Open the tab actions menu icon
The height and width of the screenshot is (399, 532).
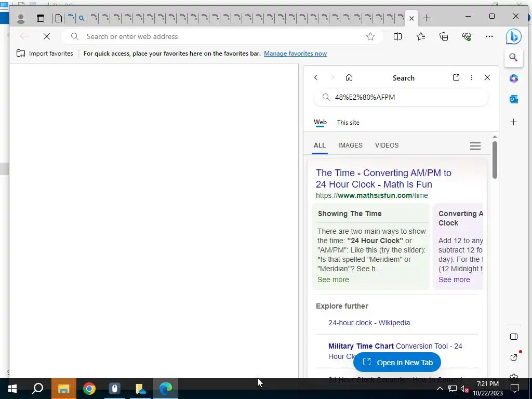pyautogui.click(x=41, y=18)
